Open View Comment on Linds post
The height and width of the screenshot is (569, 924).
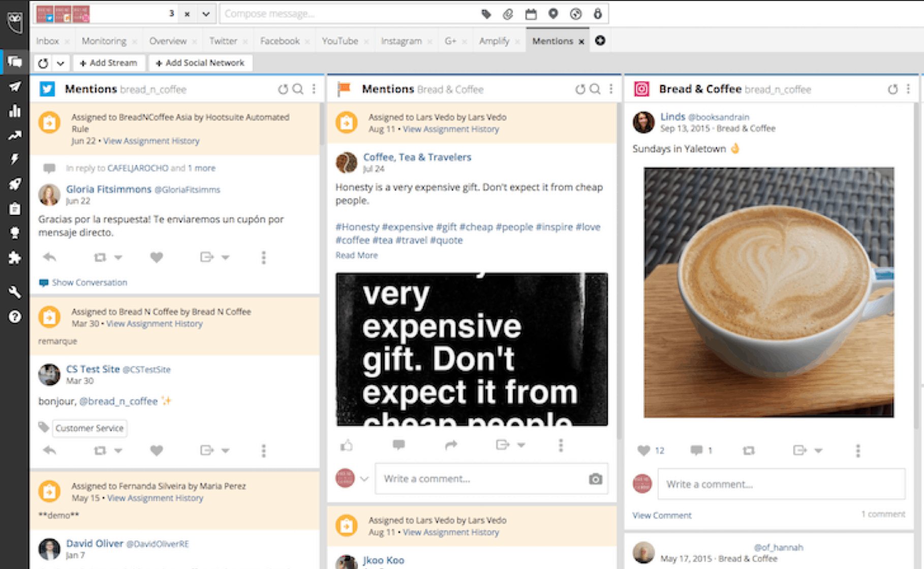point(662,515)
